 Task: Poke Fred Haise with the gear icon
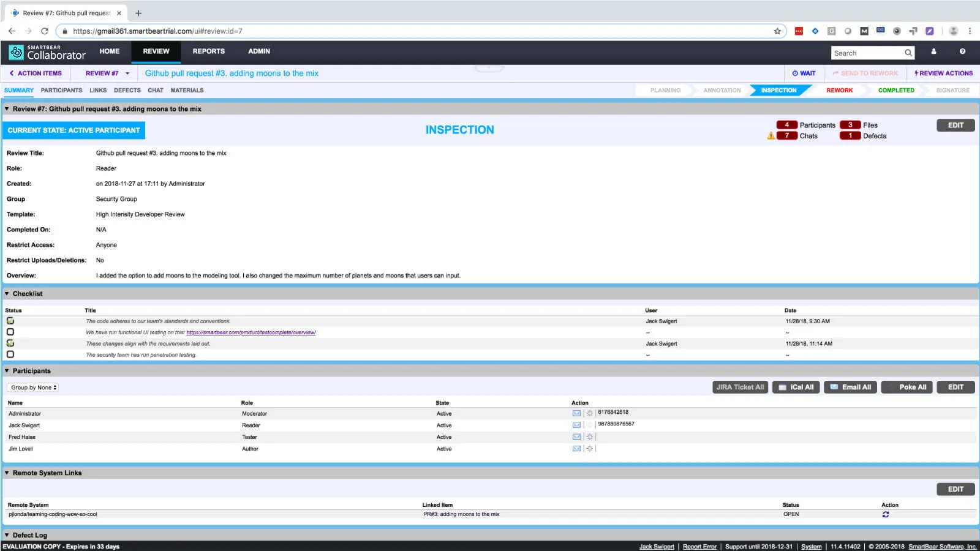tap(589, 437)
